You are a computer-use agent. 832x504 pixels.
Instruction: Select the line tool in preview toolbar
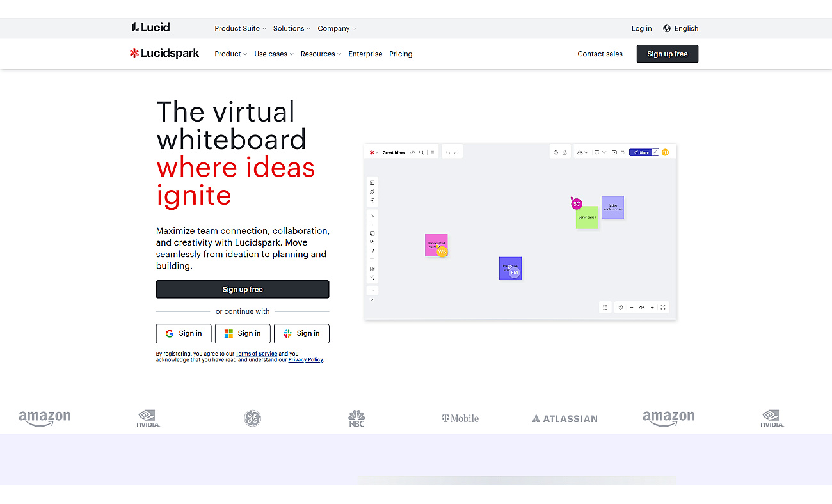point(372,251)
